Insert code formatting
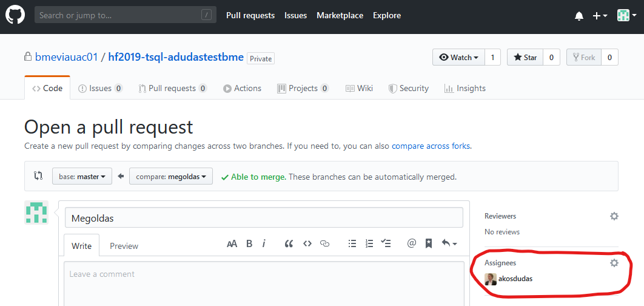The width and height of the screenshot is (644, 306). tap(307, 243)
